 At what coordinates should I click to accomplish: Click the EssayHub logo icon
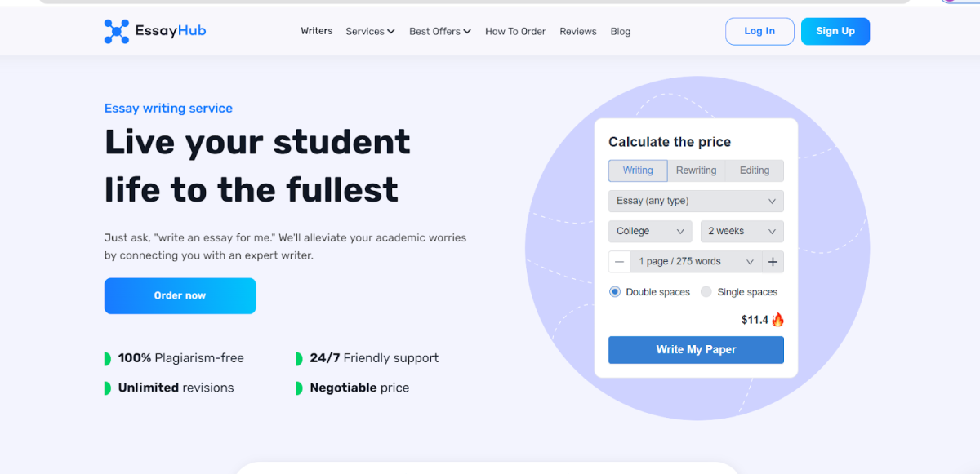[115, 30]
